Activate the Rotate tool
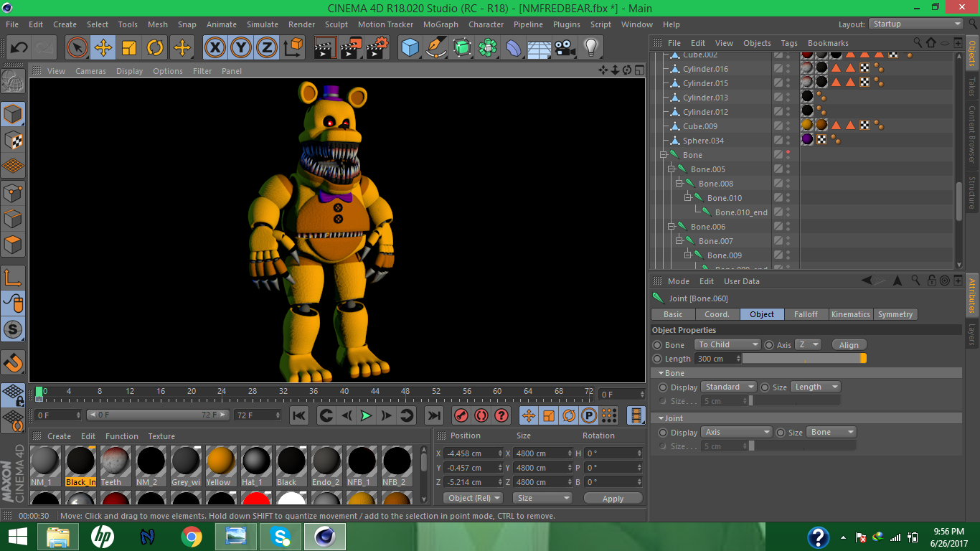The height and width of the screenshot is (551, 980). click(x=155, y=48)
